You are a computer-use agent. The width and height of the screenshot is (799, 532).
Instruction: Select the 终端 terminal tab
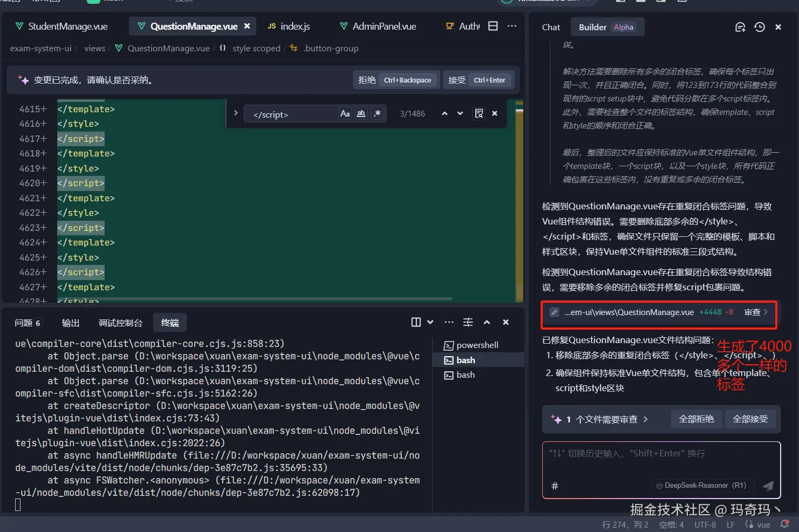(x=170, y=323)
